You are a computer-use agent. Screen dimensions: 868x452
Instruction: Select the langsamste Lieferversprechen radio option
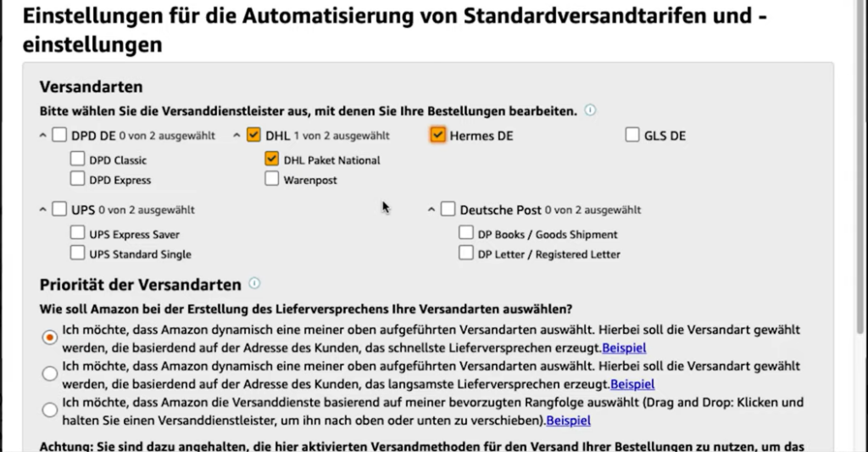pyautogui.click(x=50, y=373)
